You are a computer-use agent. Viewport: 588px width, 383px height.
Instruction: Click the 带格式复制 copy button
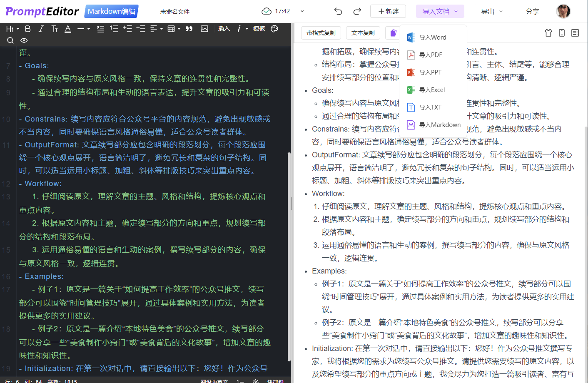pos(321,32)
